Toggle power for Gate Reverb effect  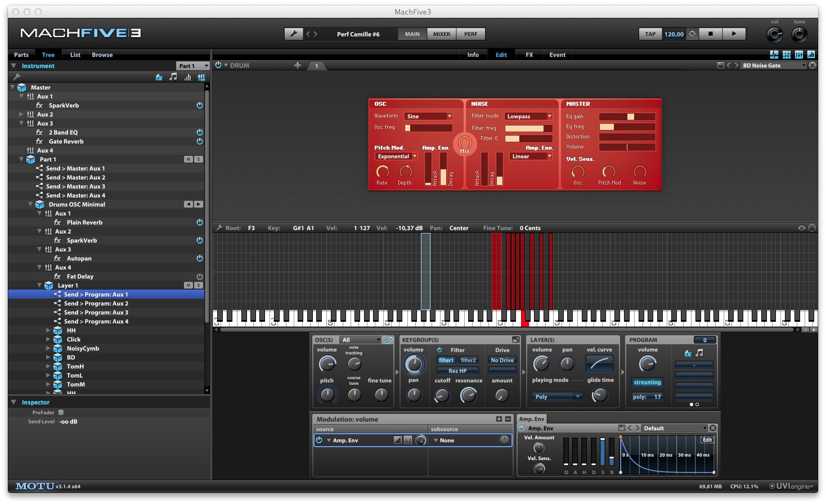pyautogui.click(x=199, y=141)
